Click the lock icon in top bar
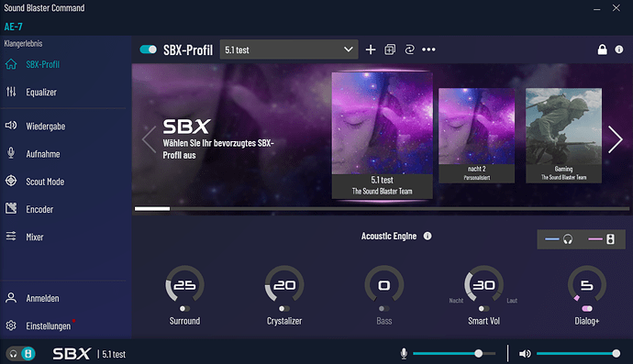 pos(602,50)
